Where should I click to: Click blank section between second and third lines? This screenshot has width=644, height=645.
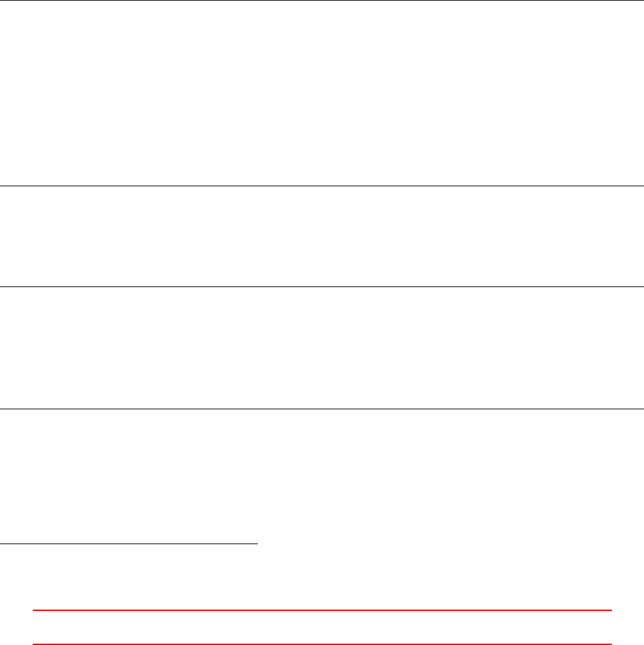tap(322, 236)
